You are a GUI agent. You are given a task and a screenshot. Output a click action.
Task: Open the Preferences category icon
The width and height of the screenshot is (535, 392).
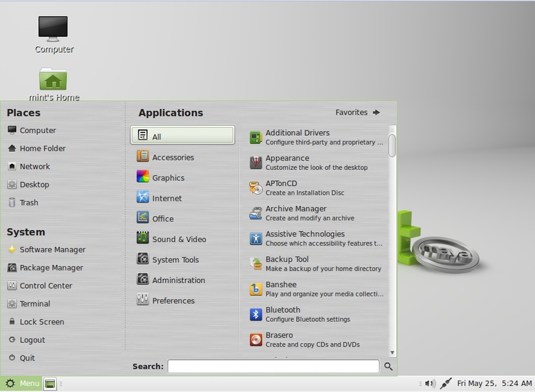(x=142, y=300)
